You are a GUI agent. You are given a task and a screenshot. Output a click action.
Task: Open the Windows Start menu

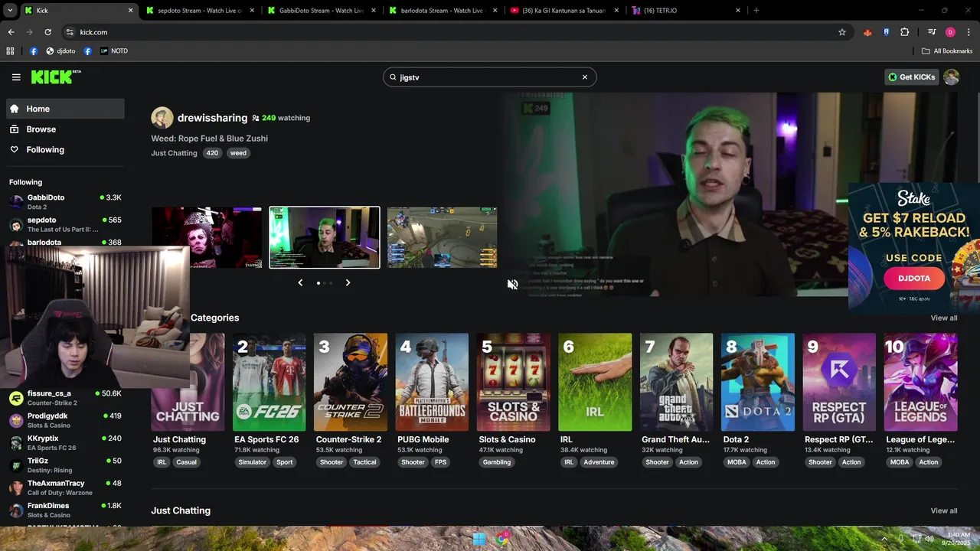point(479,539)
